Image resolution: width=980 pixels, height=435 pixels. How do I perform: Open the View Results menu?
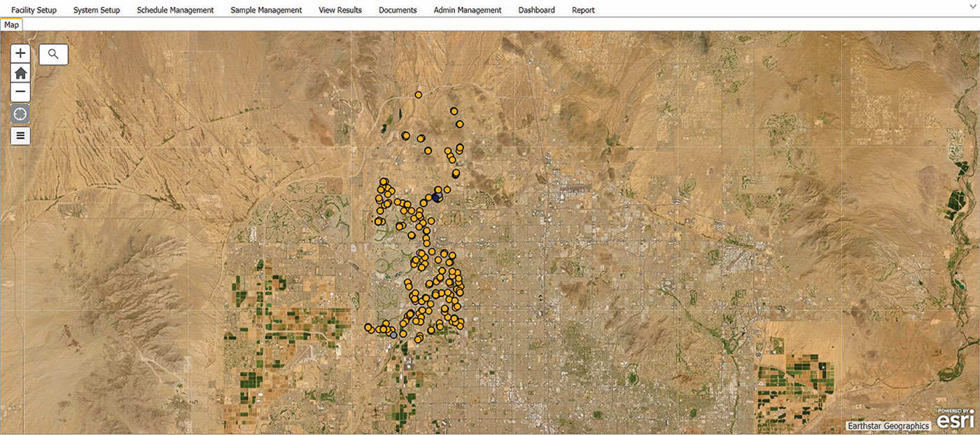(x=340, y=10)
